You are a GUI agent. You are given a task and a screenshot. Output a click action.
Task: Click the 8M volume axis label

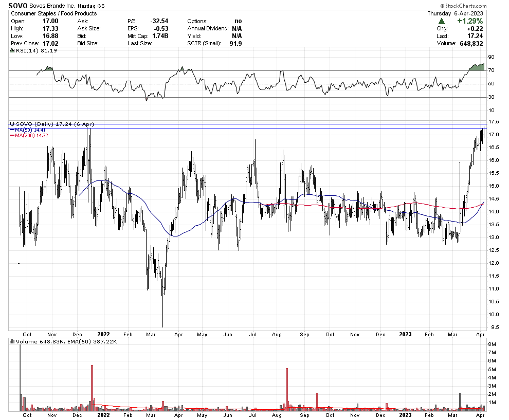tap(492, 344)
